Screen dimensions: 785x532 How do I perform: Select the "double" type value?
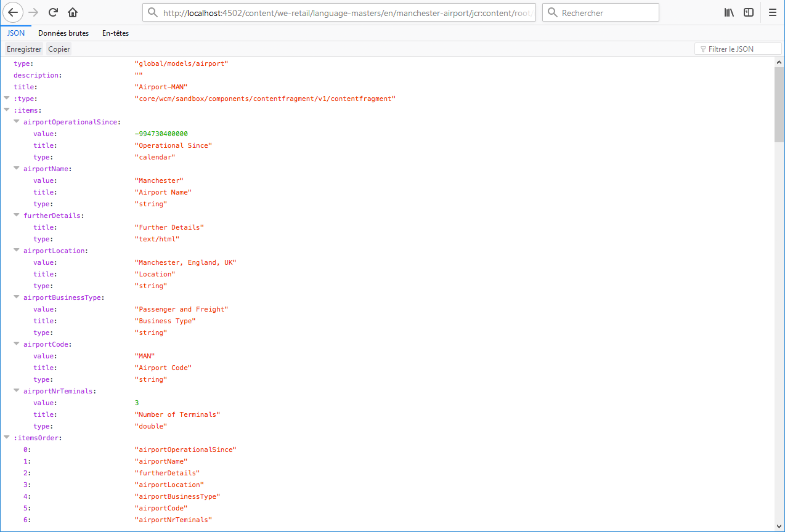pyautogui.click(x=150, y=426)
